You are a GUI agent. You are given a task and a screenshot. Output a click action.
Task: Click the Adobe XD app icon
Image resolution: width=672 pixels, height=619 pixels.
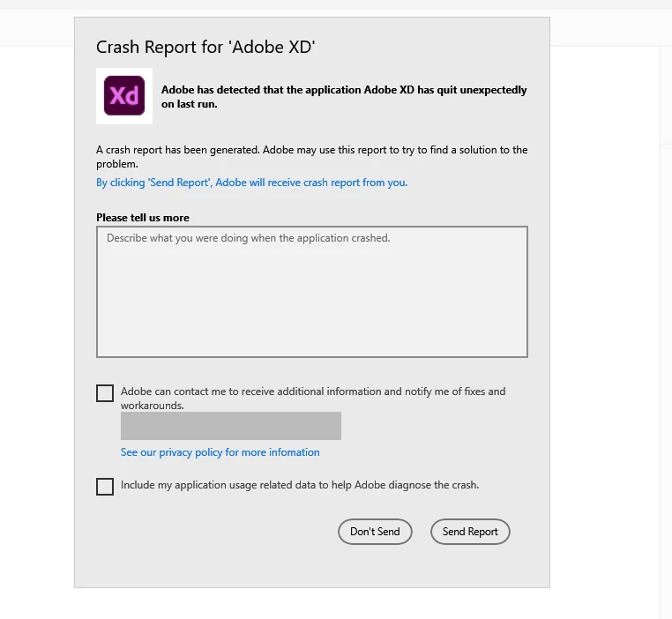(124, 96)
